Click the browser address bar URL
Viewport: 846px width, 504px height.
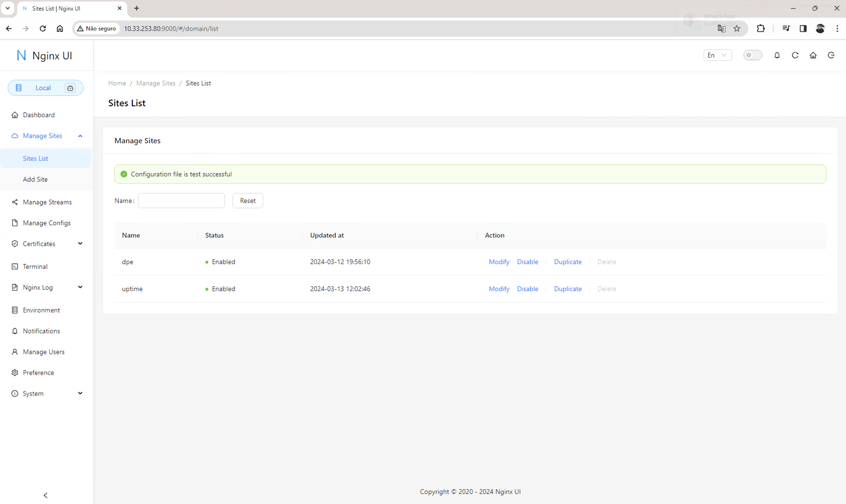point(171,28)
